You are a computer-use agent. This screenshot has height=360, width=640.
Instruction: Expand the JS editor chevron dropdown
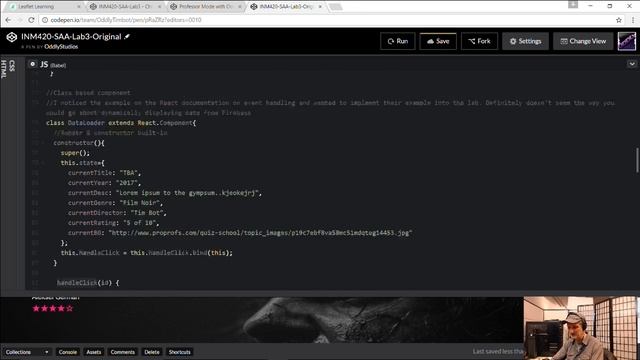point(632,64)
